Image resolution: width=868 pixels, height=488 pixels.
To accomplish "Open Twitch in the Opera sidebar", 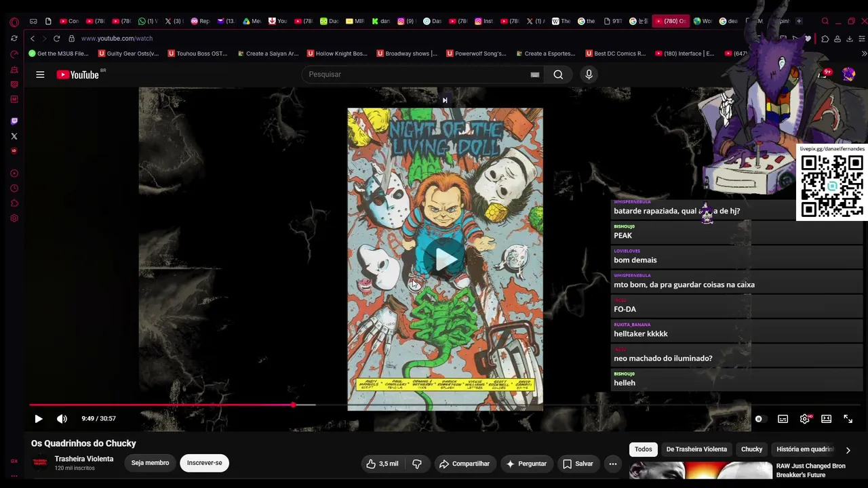I will (14, 121).
